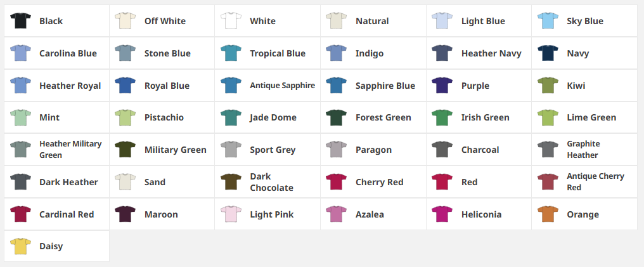Select the Heliconia t-shirt icon
This screenshot has height=267, width=644.
coord(442,214)
